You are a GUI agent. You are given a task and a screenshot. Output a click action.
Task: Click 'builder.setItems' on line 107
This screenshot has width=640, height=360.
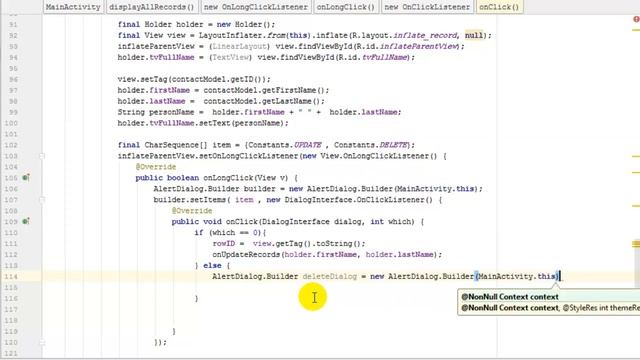click(x=190, y=200)
